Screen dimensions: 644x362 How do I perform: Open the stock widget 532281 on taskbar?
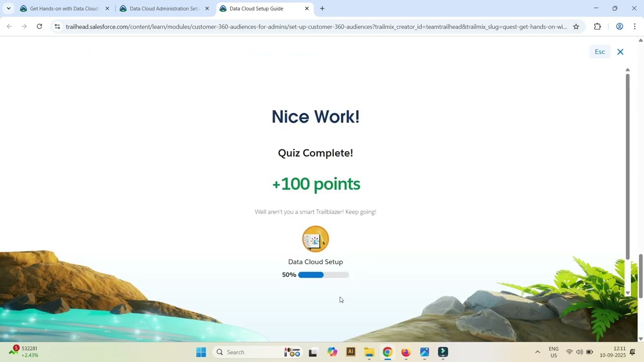point(24,351)
